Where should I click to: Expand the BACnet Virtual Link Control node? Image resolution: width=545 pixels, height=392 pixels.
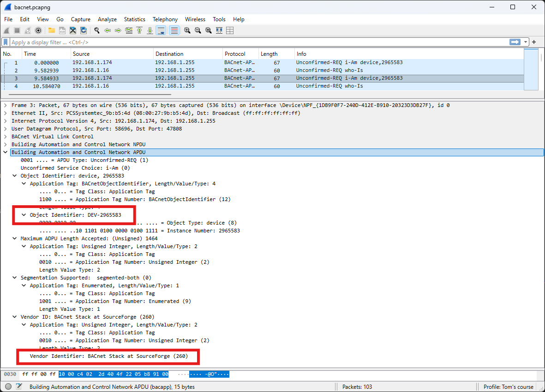click(6, 137)
